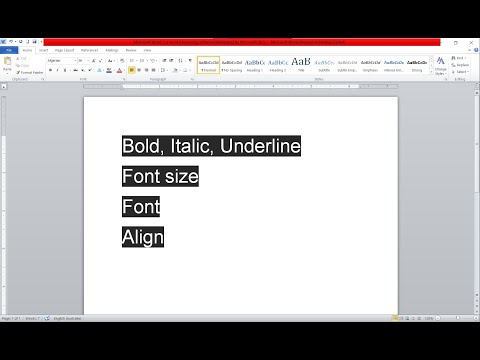The width and height of the screenshot is (480, 360).
Task: Click Decrease Indent
Action: [164, 61]
